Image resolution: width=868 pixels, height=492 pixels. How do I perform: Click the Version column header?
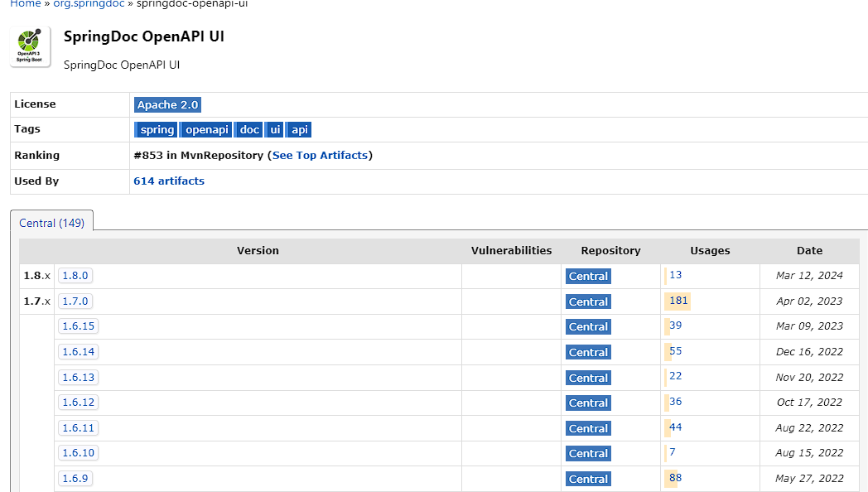(x=258, y=251)
